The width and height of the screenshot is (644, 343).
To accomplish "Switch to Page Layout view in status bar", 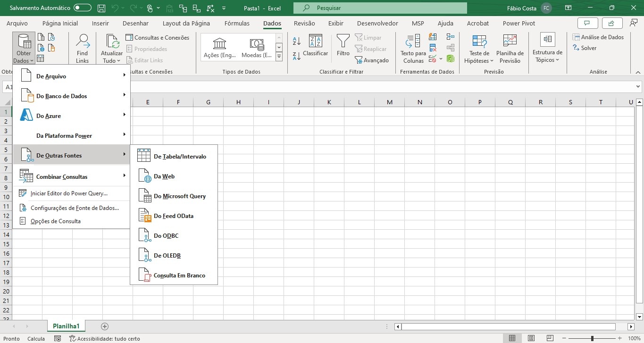I will (x=531, y=338).
